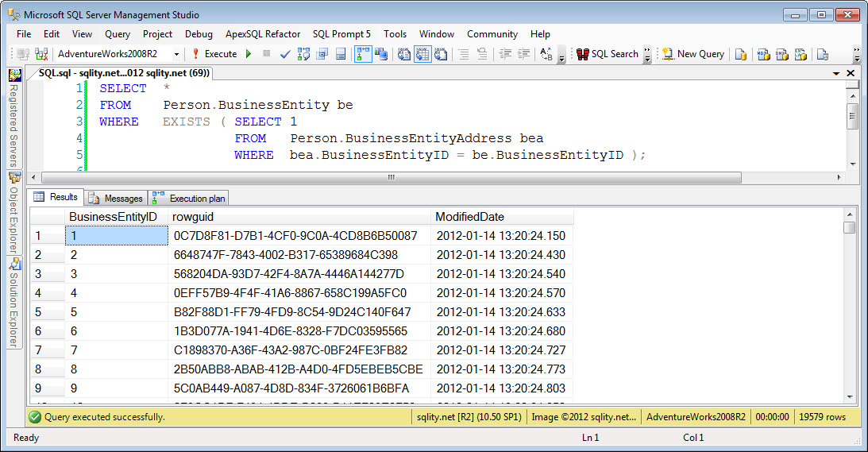Open toolbar options arrow next to SQL Search
868x452 pixels.
click(647, 55)
